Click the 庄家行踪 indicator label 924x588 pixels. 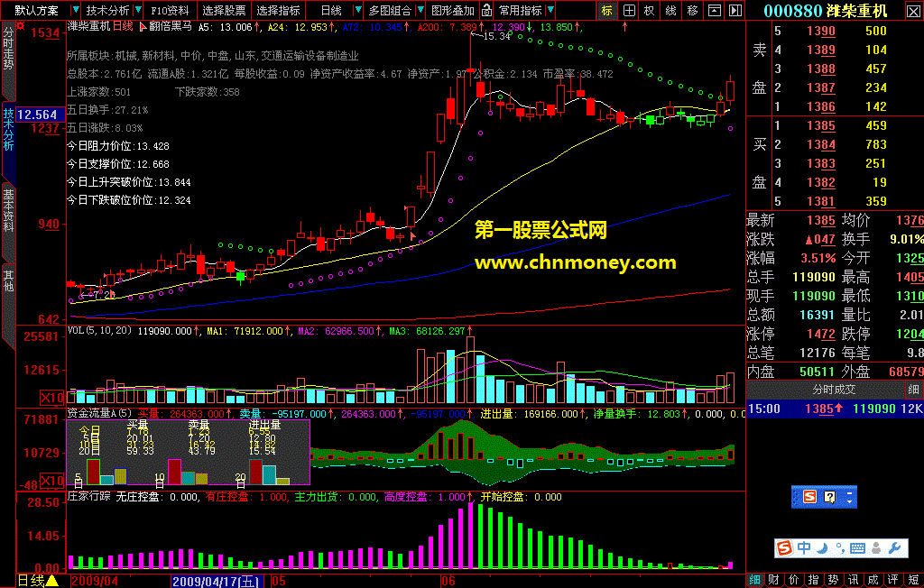pyautogui.click(x=88, y=497)
